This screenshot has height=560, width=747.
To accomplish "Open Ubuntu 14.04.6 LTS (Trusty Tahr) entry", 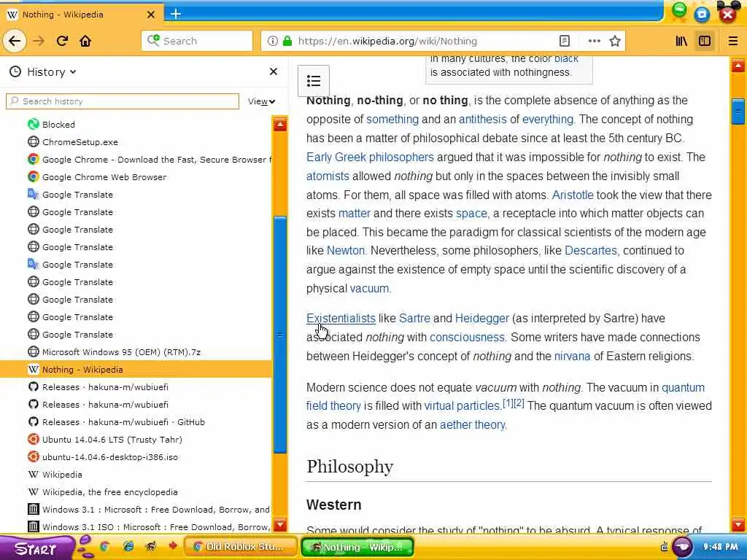I will (136, 440).
